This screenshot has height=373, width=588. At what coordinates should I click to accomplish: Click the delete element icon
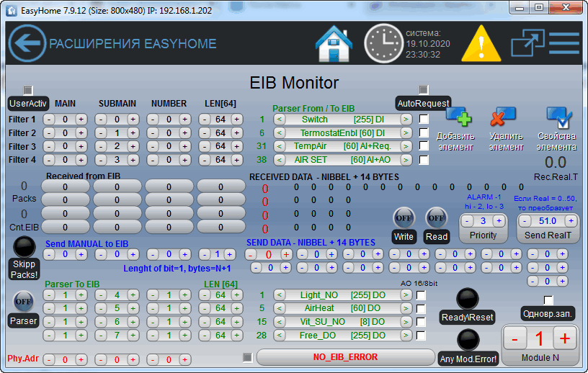(502, 117)
